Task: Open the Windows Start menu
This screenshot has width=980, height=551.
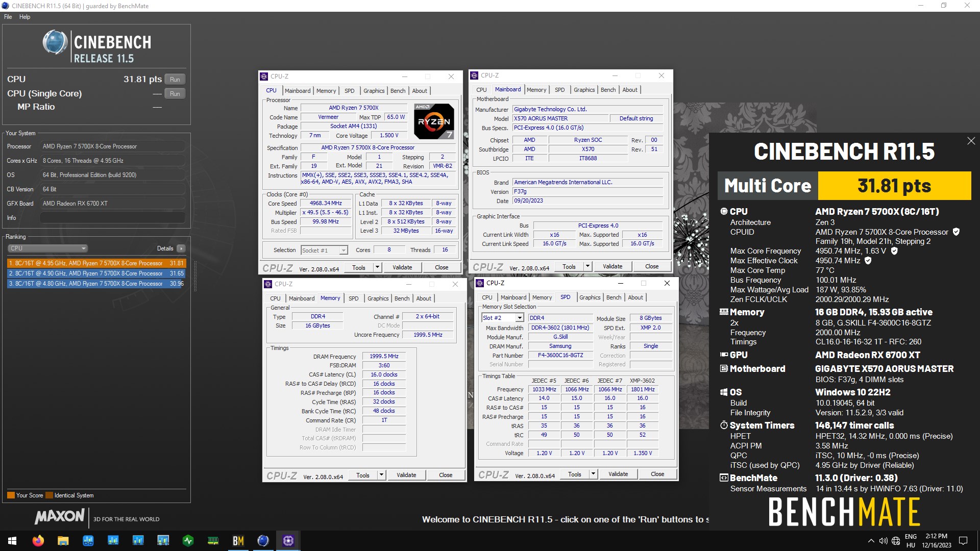Action: tap(12, 541)
